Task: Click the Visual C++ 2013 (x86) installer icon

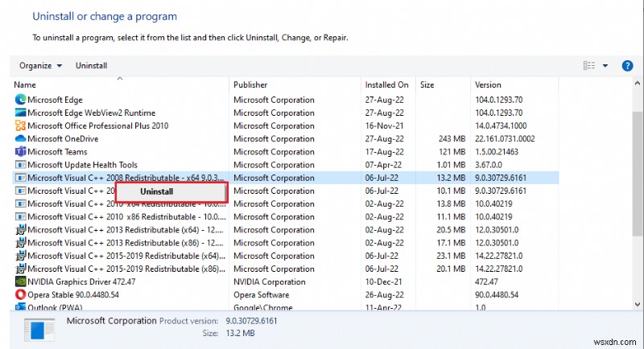Action: (x=20, y=243)
